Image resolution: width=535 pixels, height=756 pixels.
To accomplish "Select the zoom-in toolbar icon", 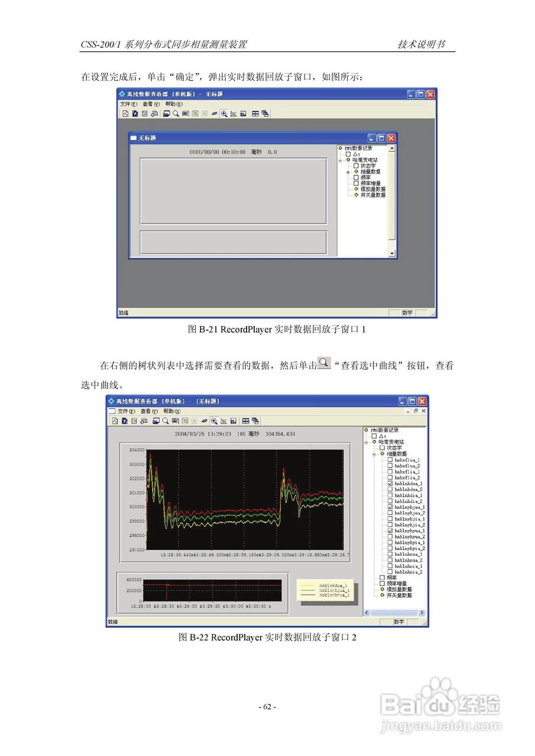I will (214, 421).
